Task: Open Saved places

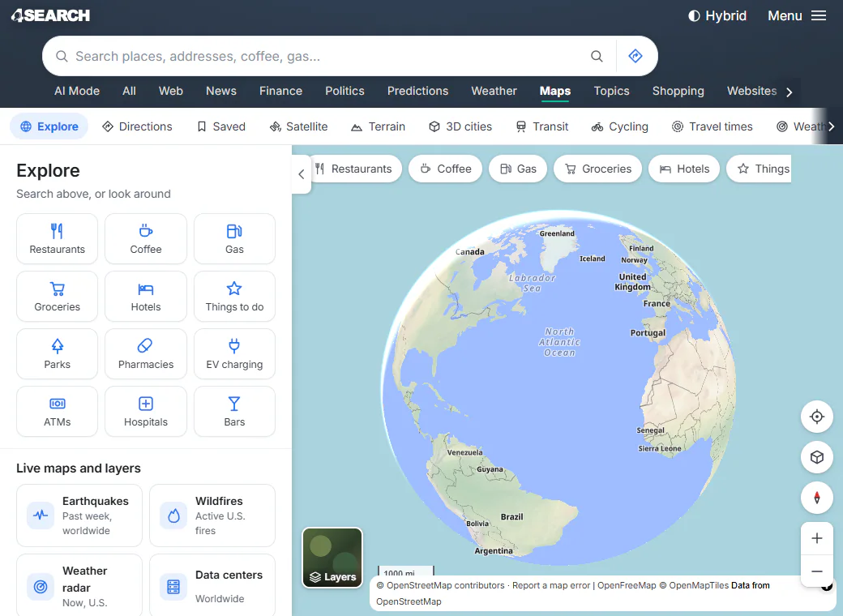Action: pyautogui.click(x=221, y=126)
